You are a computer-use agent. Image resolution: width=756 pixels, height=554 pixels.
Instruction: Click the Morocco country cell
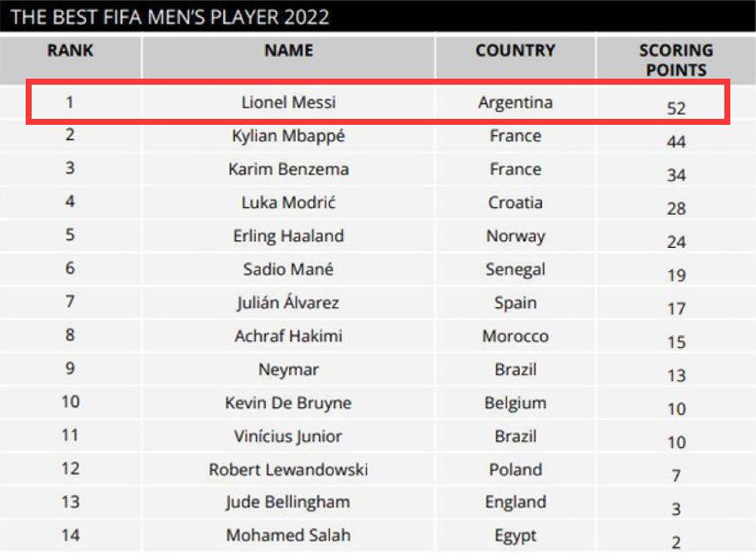click(515, 336)
